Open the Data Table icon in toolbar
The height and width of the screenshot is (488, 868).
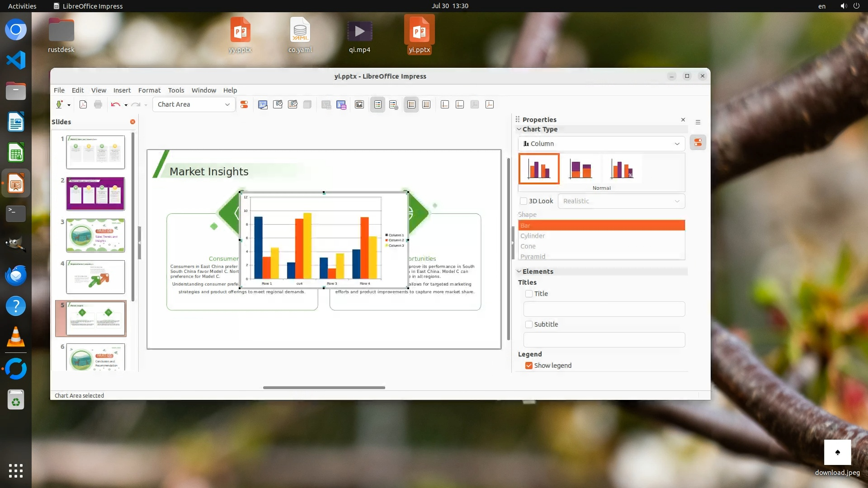point(341,104)
